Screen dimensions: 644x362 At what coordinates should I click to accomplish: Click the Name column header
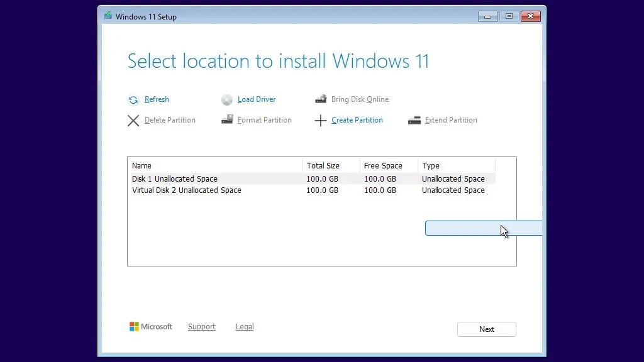[x=142, y=165]
